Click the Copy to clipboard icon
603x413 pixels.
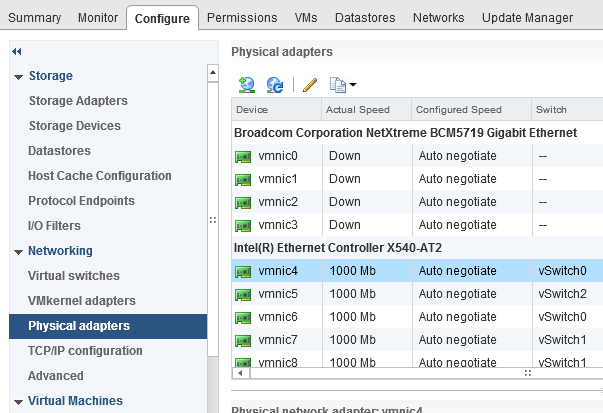338,85
